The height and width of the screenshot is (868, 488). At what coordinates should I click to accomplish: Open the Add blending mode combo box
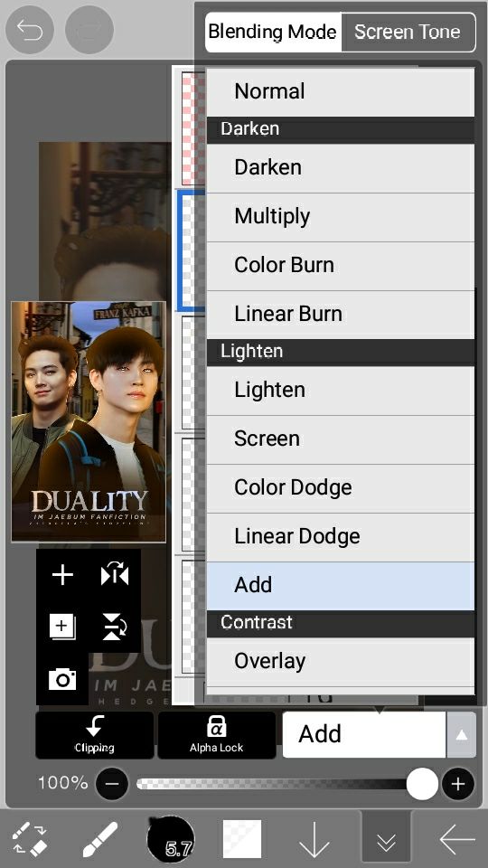[364, 734]
